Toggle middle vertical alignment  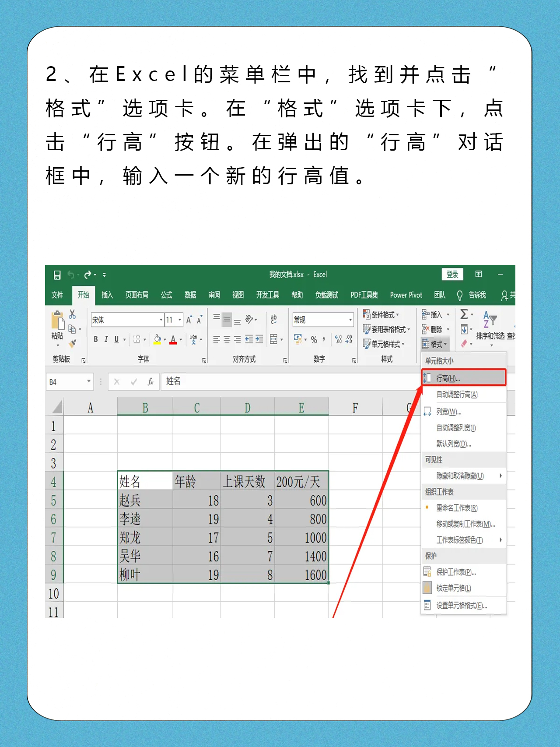pyautogui.click(x=227, y=320)
